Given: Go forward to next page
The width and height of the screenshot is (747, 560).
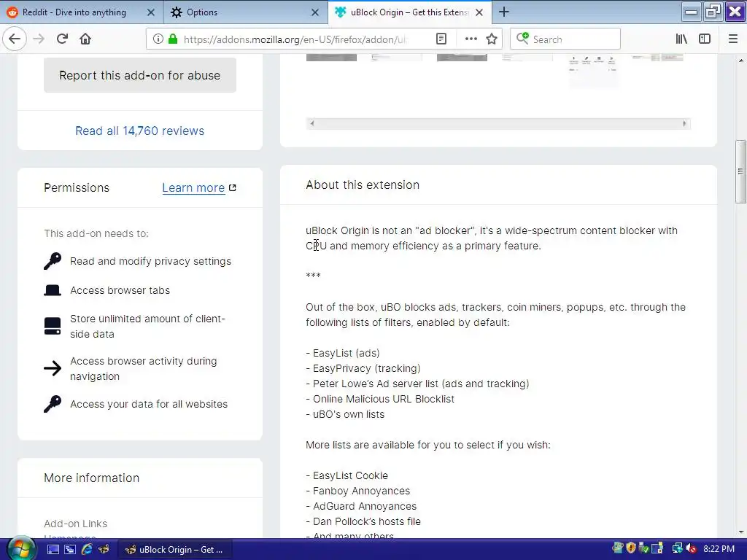Looking at the screenshot, I should tap(39, 39).
